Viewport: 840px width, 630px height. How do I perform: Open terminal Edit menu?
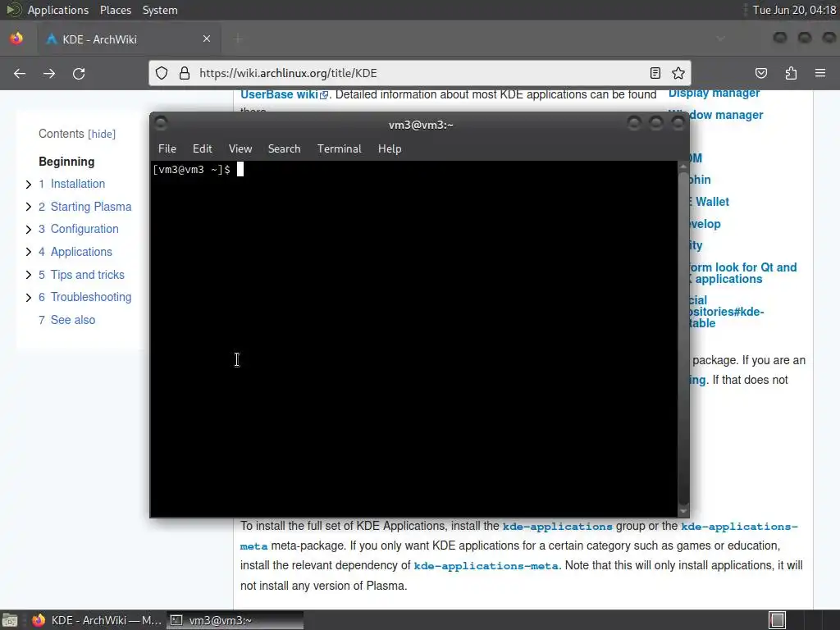[x=203, y=149]
